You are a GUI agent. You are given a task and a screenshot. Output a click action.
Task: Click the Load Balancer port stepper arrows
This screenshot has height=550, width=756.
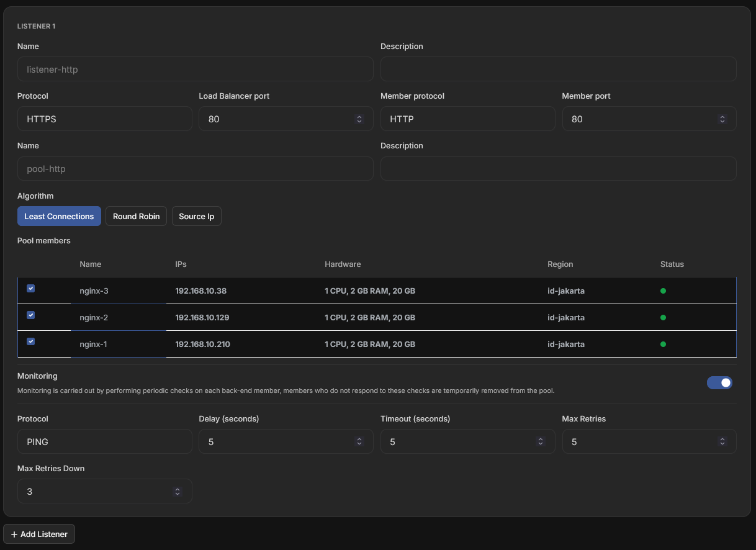pyautogui.click(x=359, y=119)
